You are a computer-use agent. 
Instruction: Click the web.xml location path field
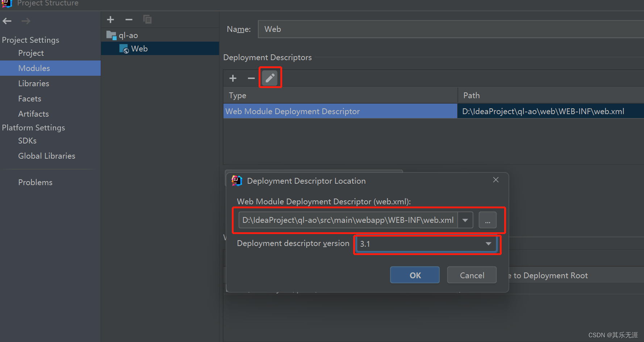coord(348,220)
